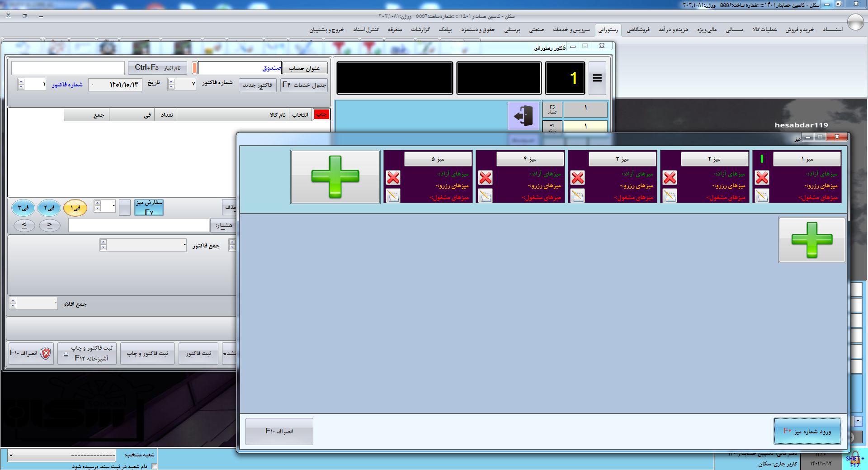Click the هشدار text field

pos(139,225)
